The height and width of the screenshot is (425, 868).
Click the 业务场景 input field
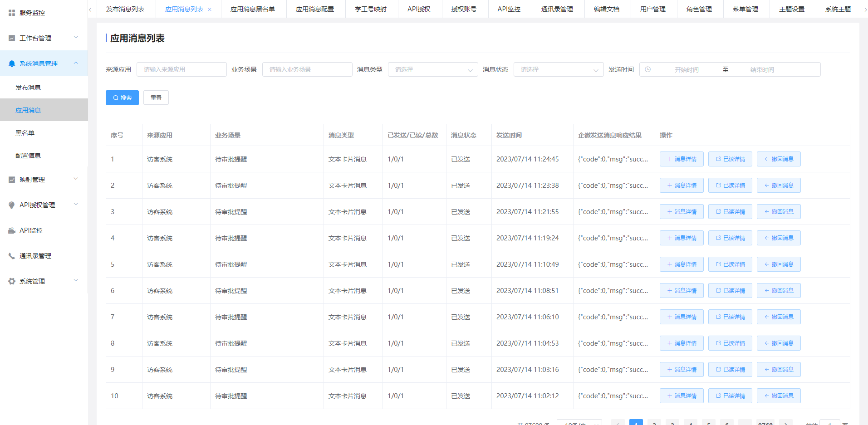pyautogui.click(x=307, y=69)
